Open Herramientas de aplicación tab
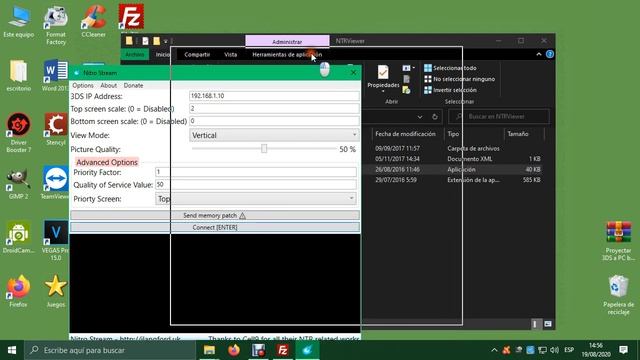Viewport: 640px width, 360px height. pyautogui.click(x=287, y=54)
